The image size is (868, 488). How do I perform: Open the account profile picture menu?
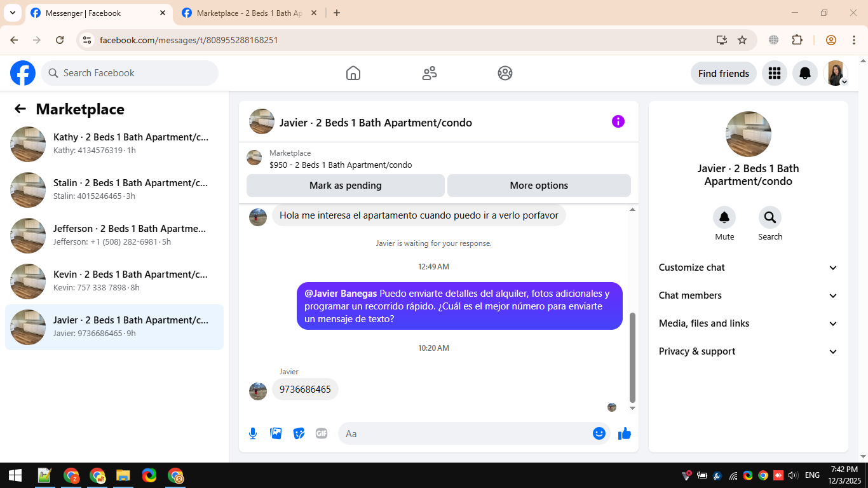[836, 73]
